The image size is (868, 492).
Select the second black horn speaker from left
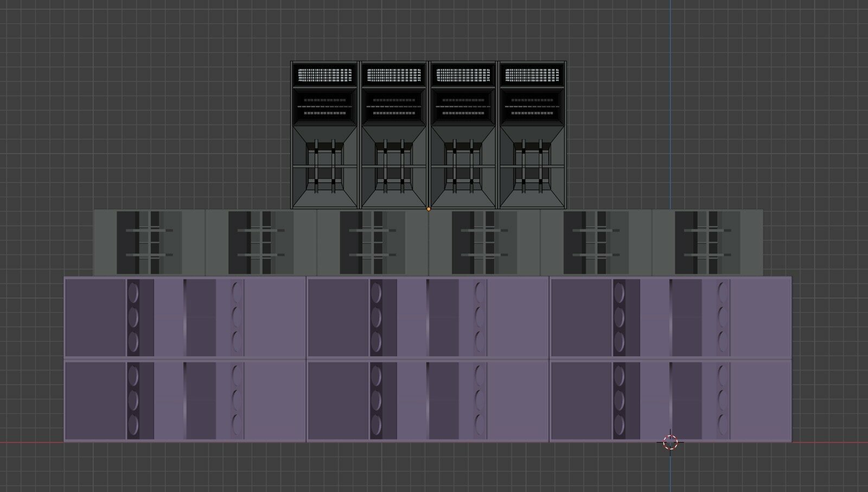pyautogui.click(x=394, y=135)
